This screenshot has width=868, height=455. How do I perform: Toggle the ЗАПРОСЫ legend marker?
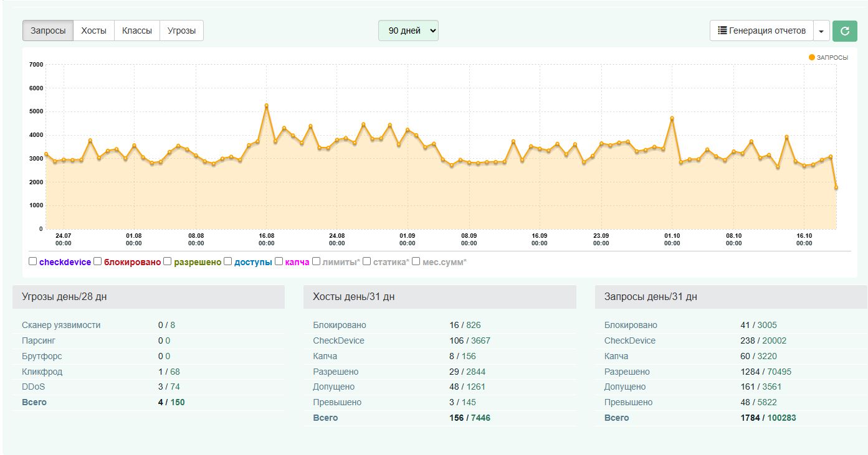(812, 57)
